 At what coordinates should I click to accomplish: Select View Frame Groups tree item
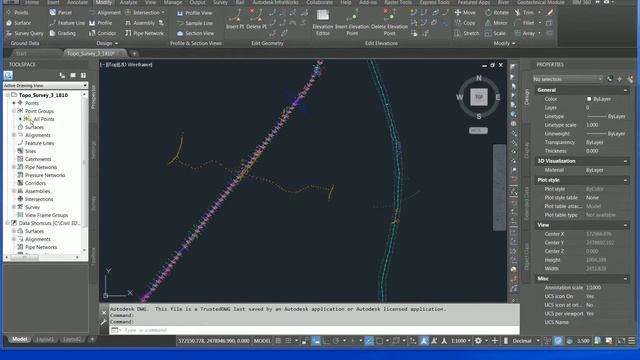tap(46, 215)
